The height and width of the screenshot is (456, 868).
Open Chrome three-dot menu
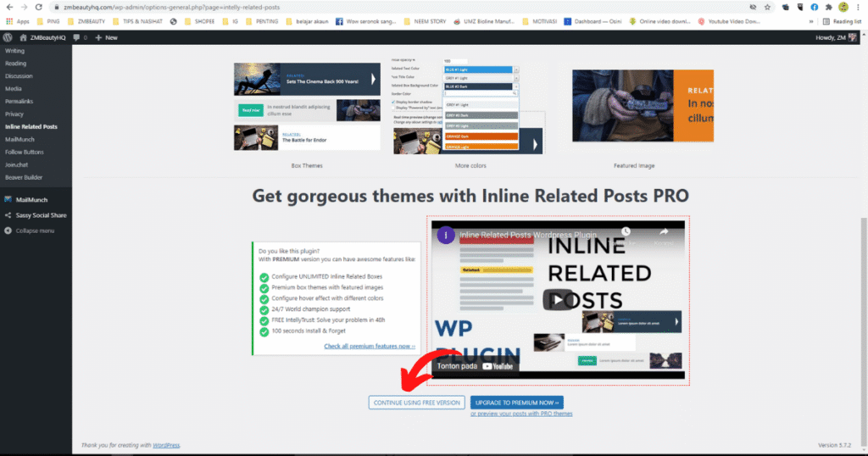[858, 7]
